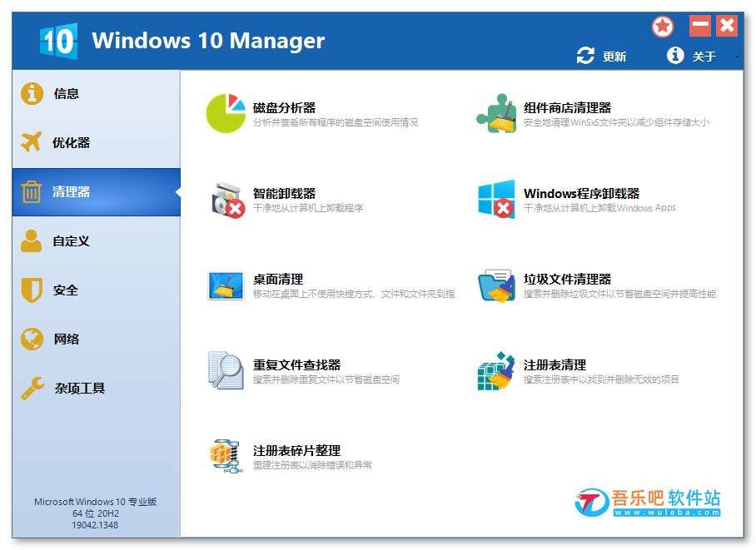Viewport: 756px width, 550px height.
Task: Open 重复文件查找器 by its title
Action: [297, 365]
